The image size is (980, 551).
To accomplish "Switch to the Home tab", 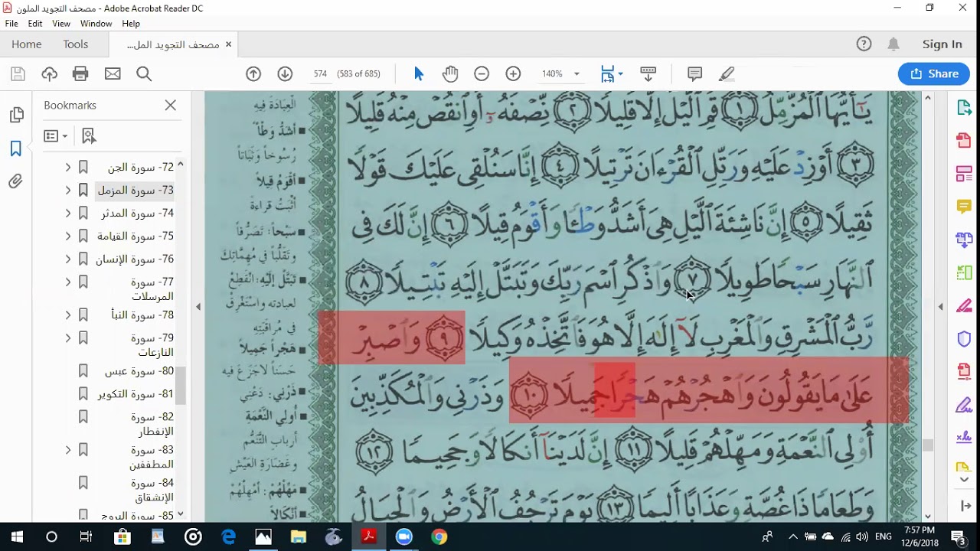I will 27,44.
